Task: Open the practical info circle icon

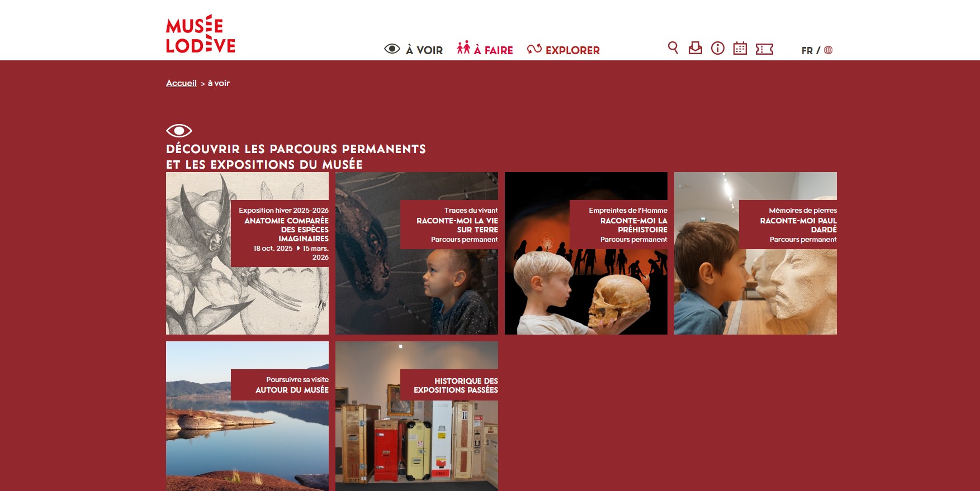Action: pyautogui.click(x=718, y=48)
